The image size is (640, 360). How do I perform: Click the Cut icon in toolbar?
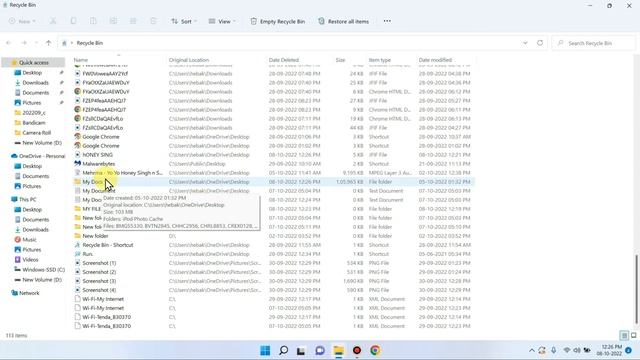[53, 21]
